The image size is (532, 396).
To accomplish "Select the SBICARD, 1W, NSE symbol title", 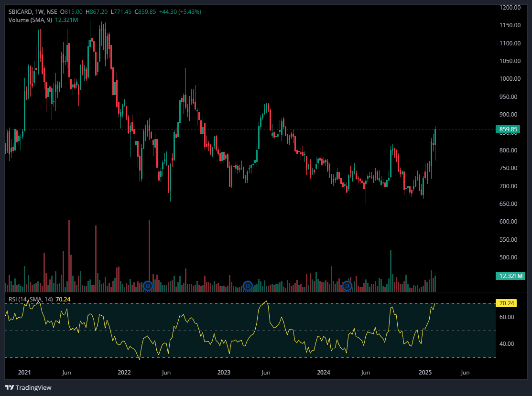I will click(x=33, y=12).
